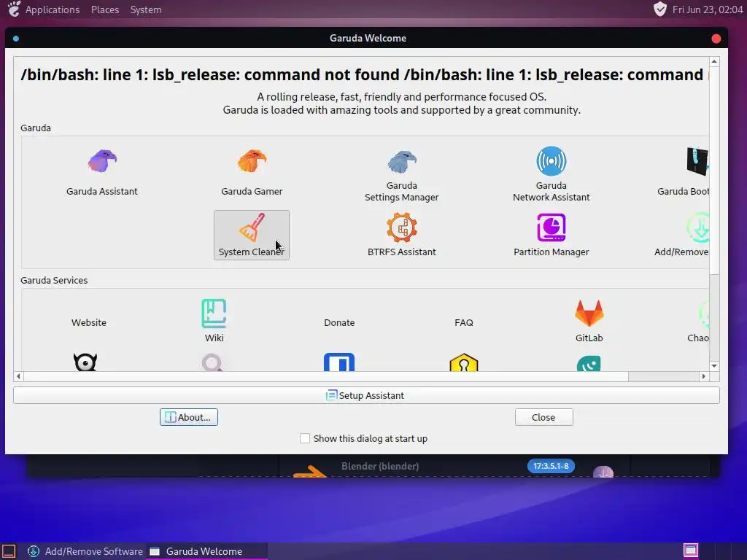Click the magnifier icon below Wiki
Screen dimensions: 747x560
[x=212, y=362]
